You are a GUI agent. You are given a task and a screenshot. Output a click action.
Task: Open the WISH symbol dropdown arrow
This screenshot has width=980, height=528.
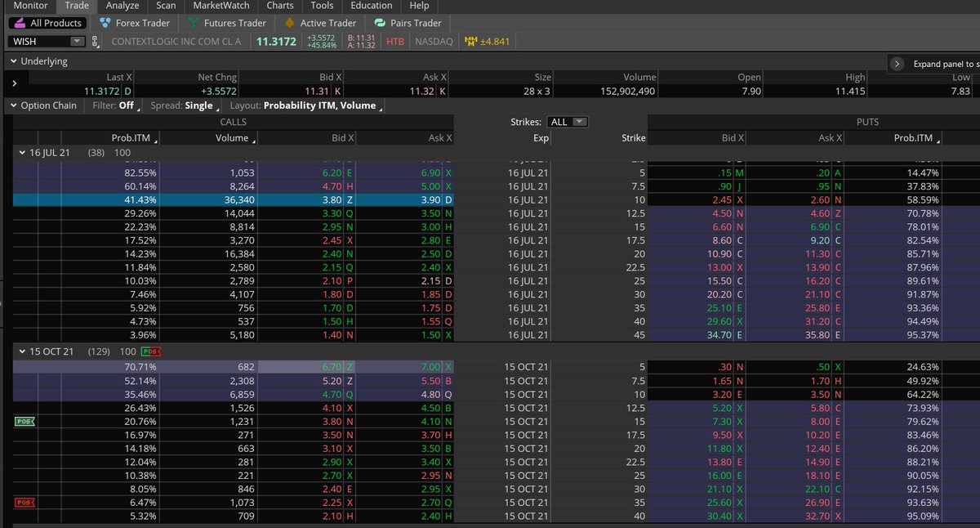[x=78, y=41]
